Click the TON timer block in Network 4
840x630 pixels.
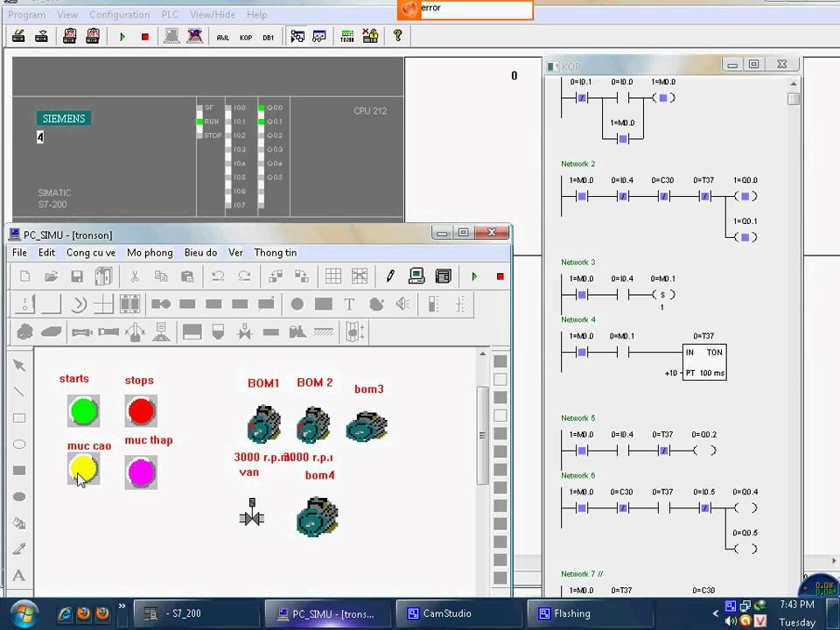704,362
